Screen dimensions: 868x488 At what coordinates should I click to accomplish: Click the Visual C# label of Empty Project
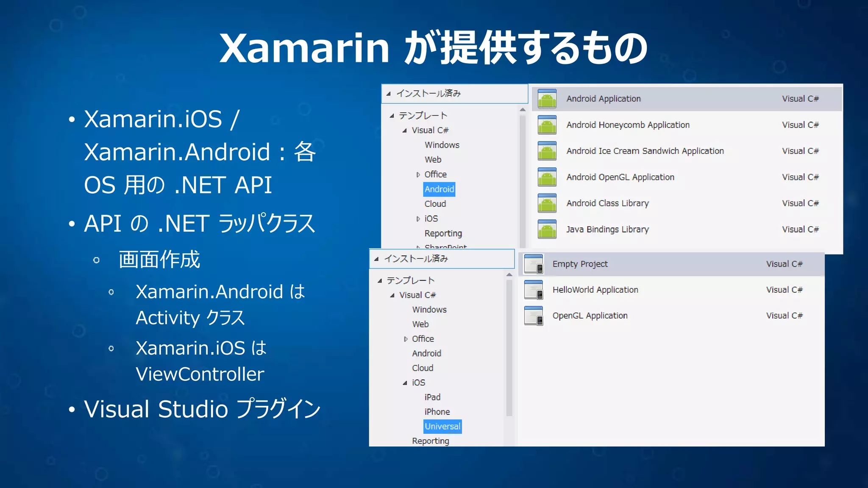[x=784, y=264]
